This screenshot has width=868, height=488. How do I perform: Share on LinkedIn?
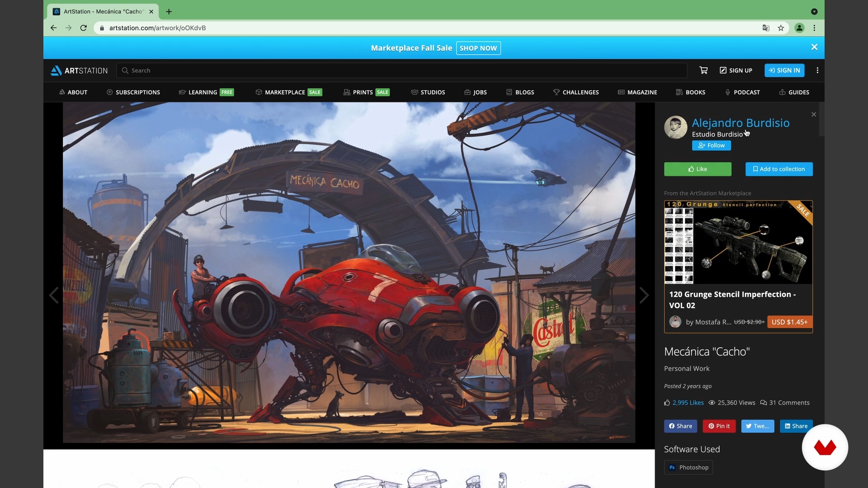point(796,426)
